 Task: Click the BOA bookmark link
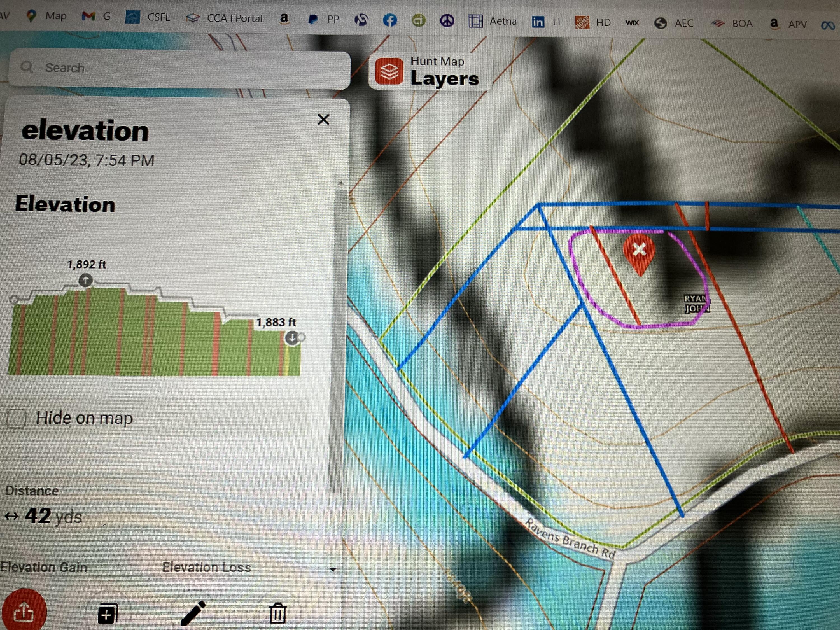(732, 23)
